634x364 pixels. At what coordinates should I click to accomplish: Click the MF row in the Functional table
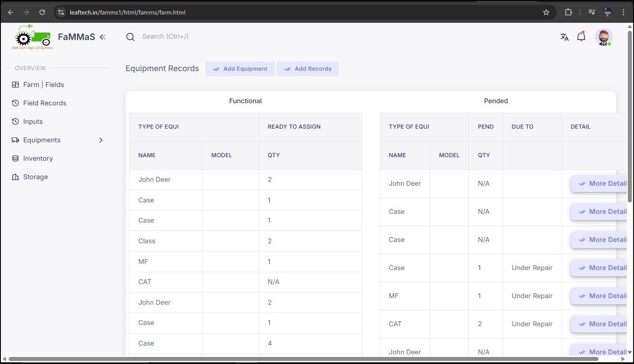245,262
